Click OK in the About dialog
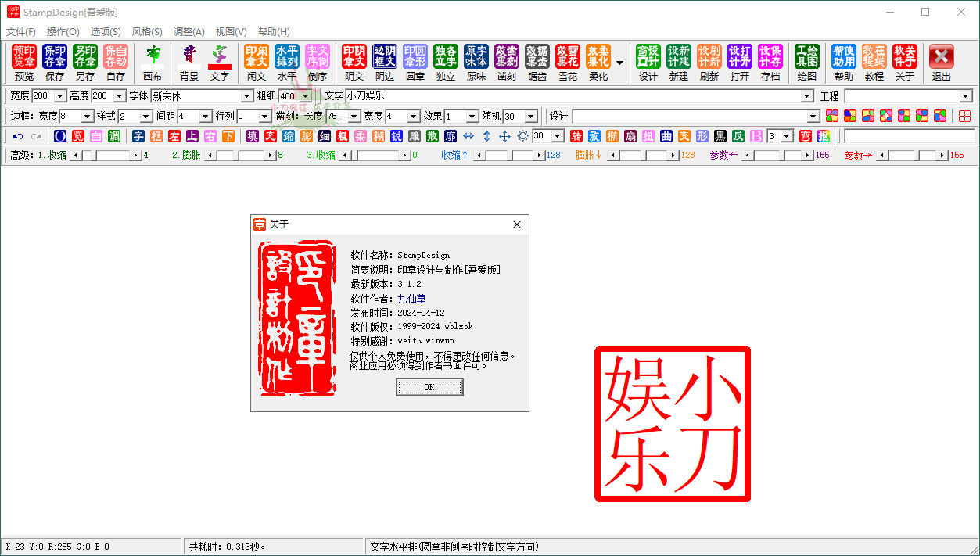The image size is (980, 556). pyautogui.click(x=429, y=387)
